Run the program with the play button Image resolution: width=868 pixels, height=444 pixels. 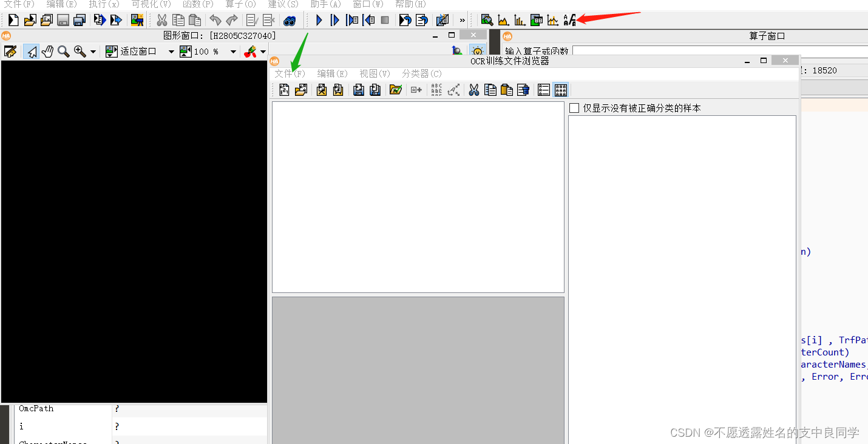pos(319,20)
